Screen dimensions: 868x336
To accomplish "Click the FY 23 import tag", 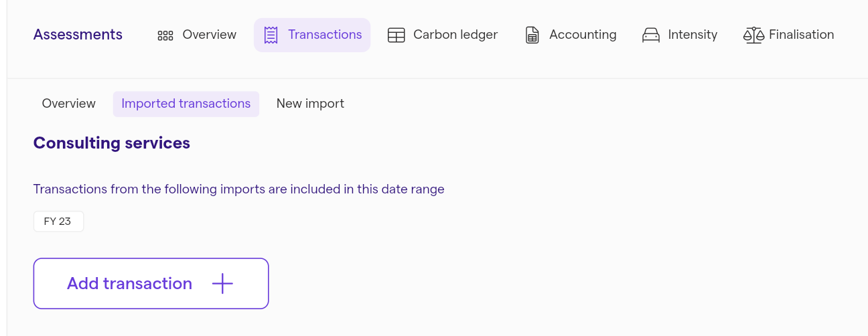I will pos(58,222).
